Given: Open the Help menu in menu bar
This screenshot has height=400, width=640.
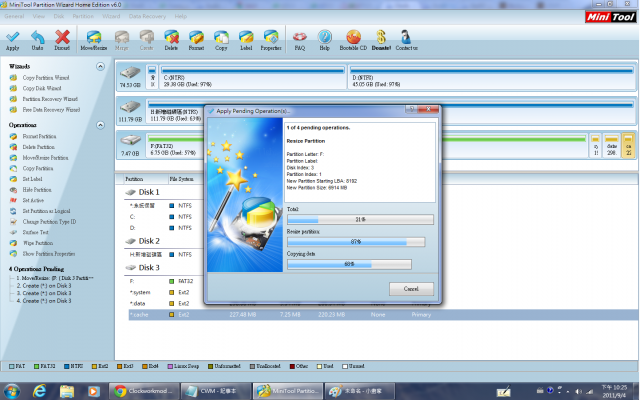Looking at the screenshot, I should click(x=180, y=16).
